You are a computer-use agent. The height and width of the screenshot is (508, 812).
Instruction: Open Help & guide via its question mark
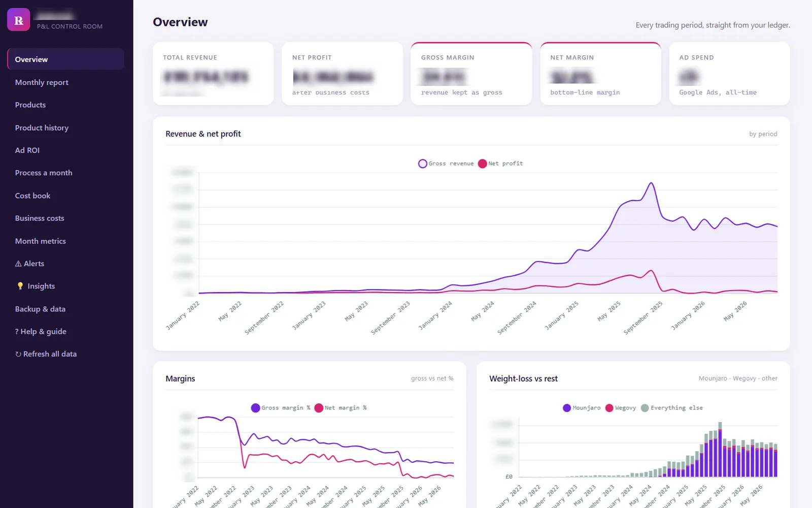(17, 332)
